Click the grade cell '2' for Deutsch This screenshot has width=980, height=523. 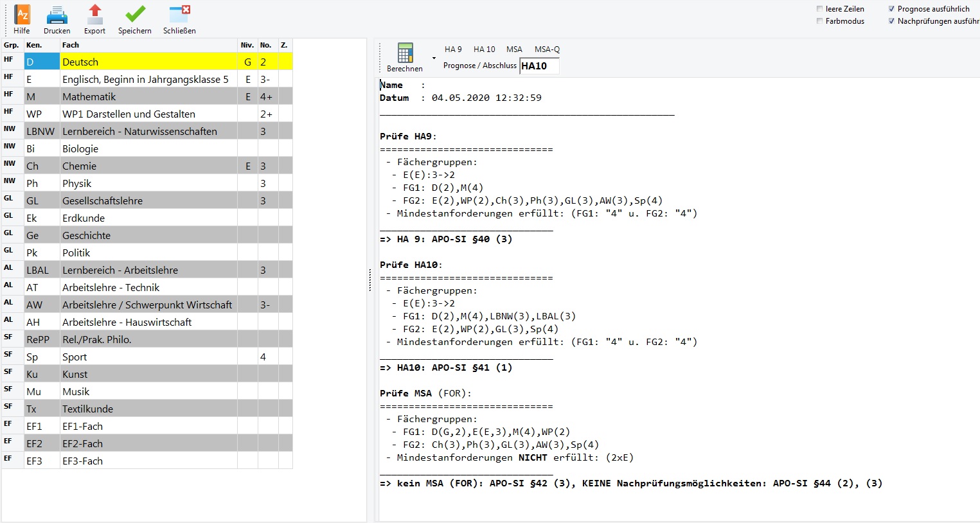[x=268, y=62]
